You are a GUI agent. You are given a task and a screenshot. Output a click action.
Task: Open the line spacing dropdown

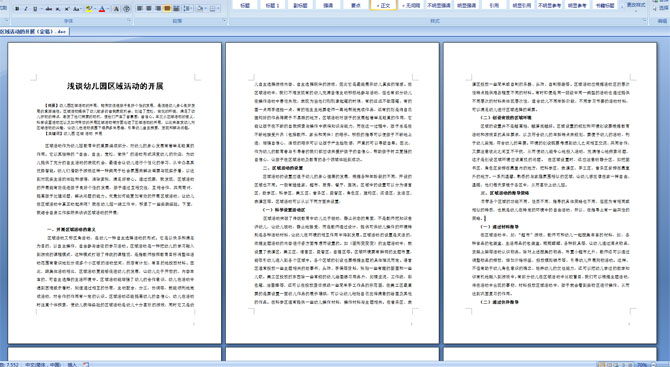pyautogui.click(x=188, y=8)
